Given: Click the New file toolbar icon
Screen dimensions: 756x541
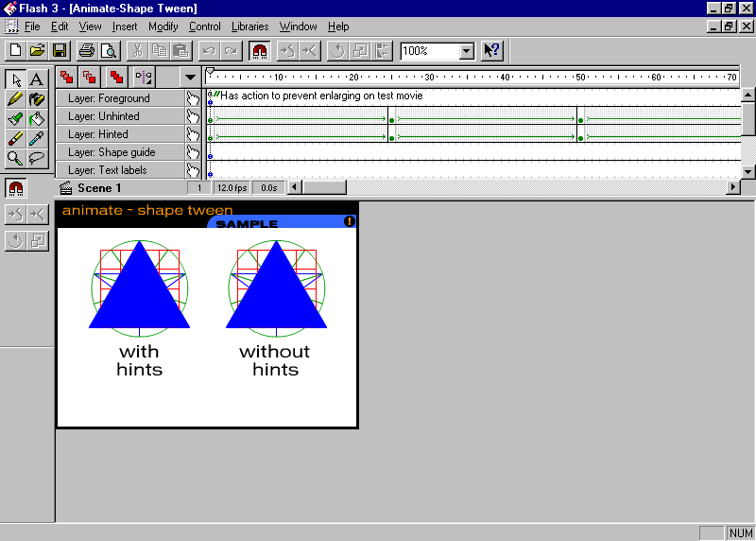Looking at the screenshot, I should [15, 51].
